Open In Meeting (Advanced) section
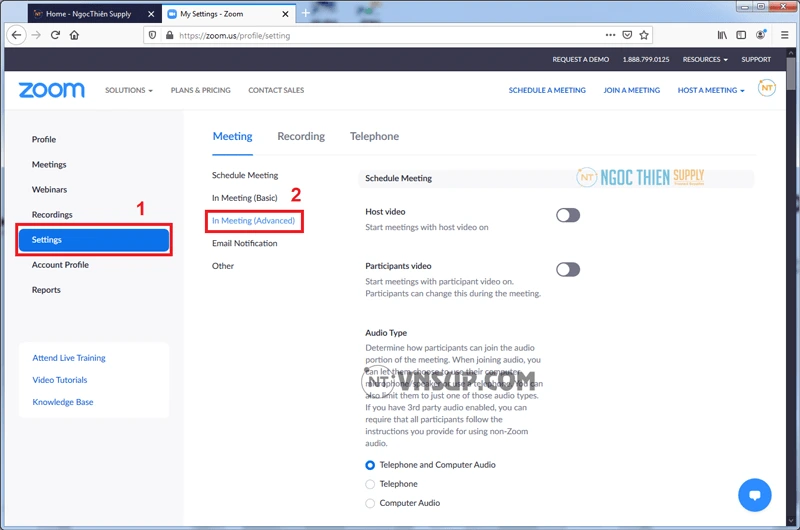 pos(253,220)
